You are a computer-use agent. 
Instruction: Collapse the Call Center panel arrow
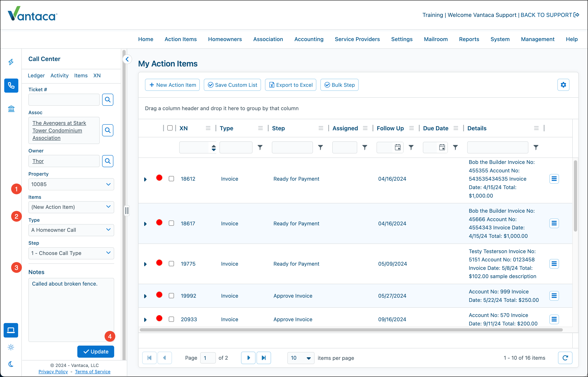click(127, 59)
